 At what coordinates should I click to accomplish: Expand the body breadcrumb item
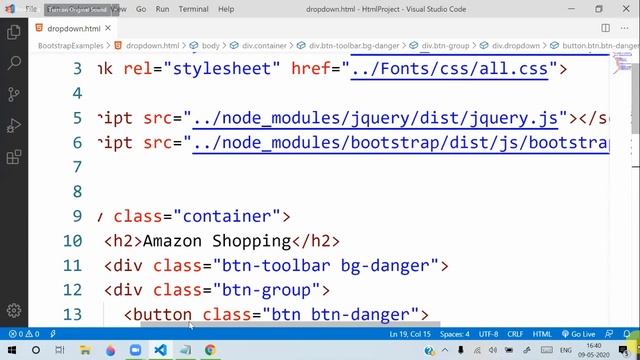coord(211,46)
